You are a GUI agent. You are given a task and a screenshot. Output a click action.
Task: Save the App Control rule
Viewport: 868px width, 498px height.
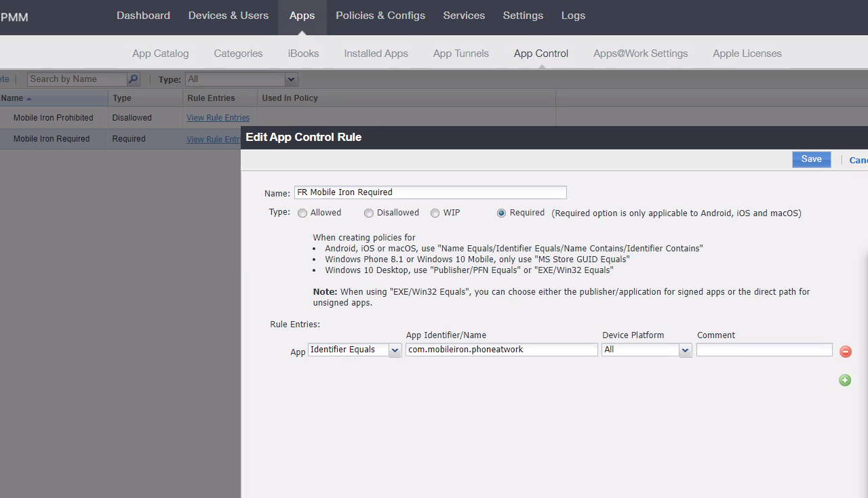811,159
